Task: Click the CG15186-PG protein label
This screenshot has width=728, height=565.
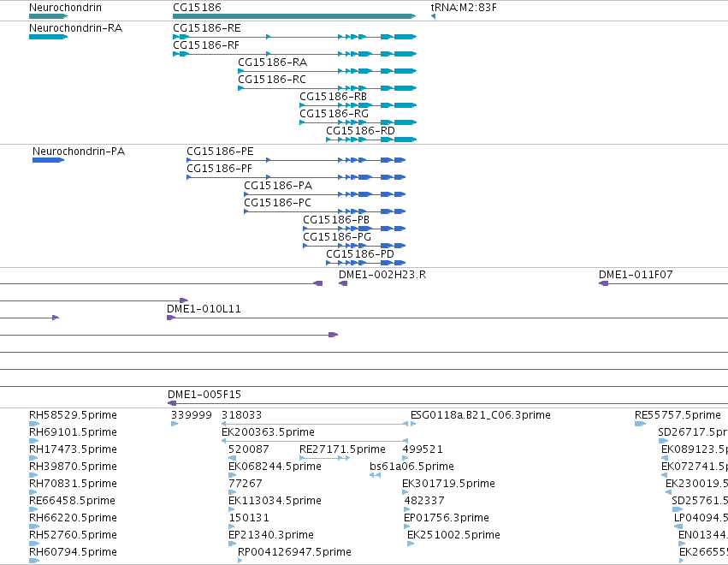Action: 337,237
